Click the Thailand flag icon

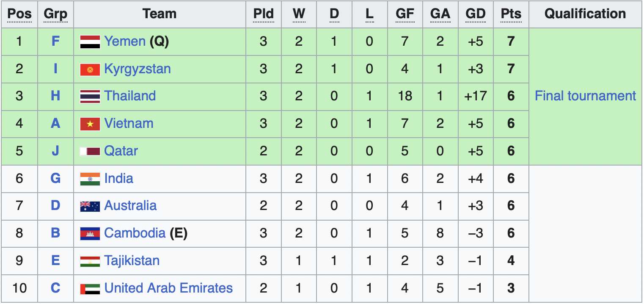tap(90, 97)
